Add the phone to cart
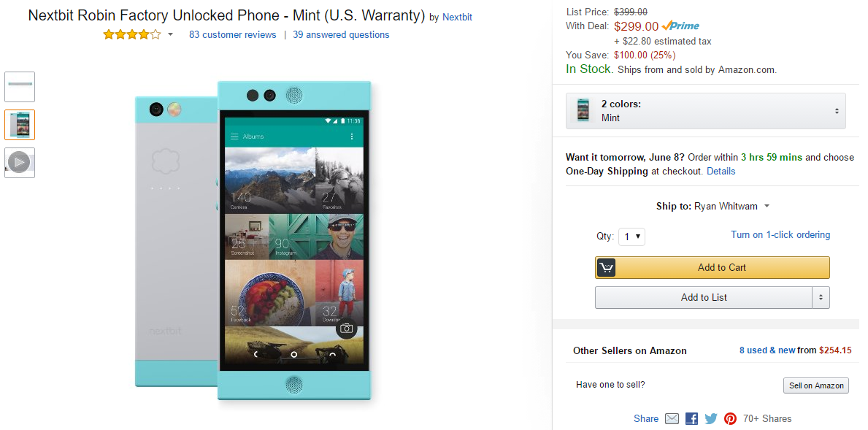Viewport: 868px width, 430px height. [x=712, y=267]
